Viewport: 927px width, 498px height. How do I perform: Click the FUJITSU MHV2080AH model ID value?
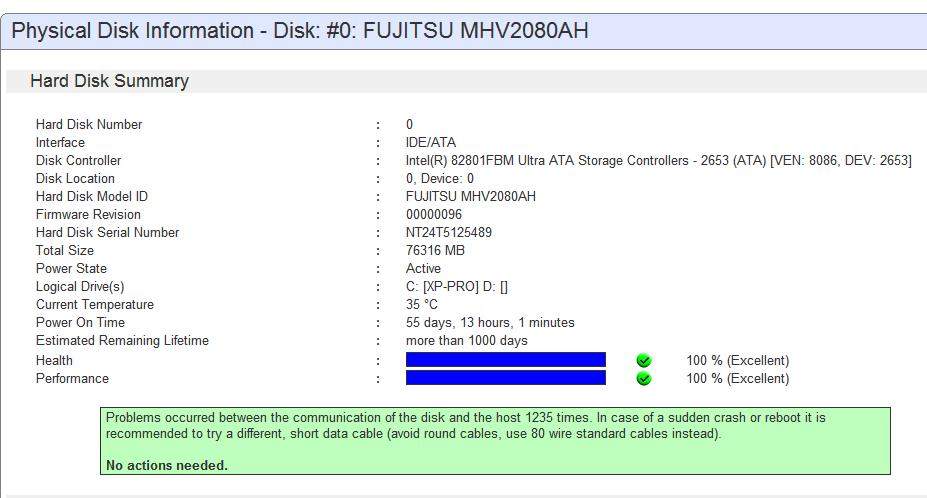coord(471,196)
